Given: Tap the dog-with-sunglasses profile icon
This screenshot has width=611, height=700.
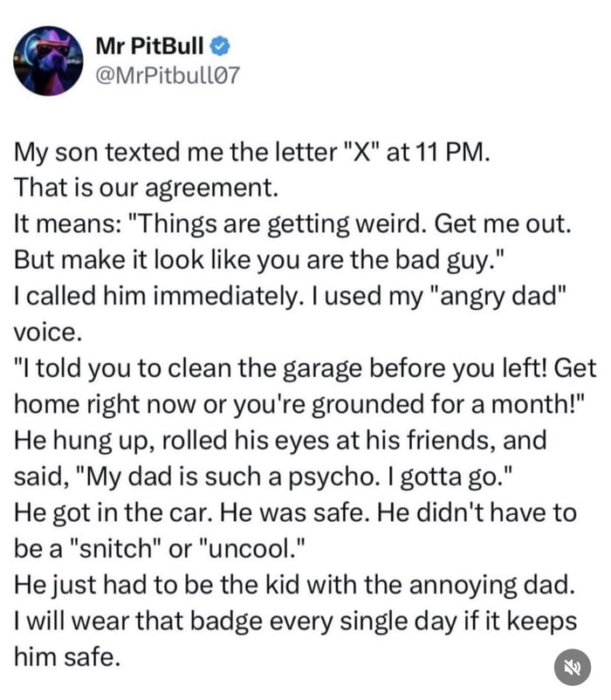Looking at the screenshot, I should tap(50, 61).
